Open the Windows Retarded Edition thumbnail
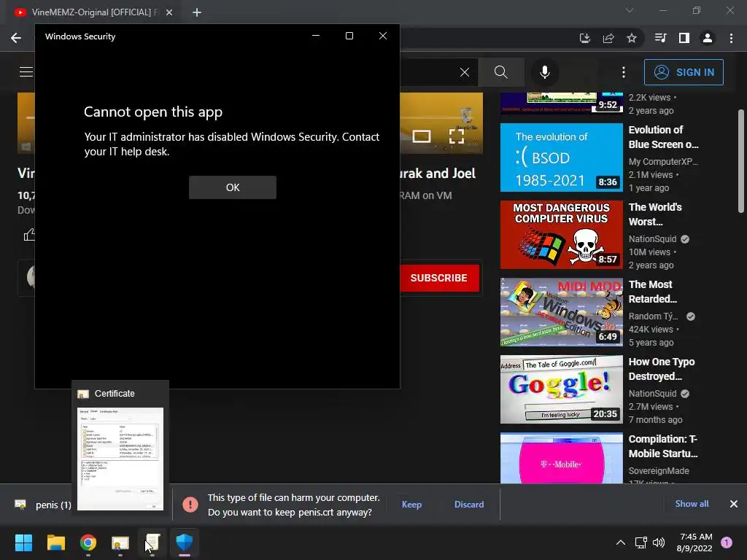Screen dimensions: 747x560 (x=561, y=312)
